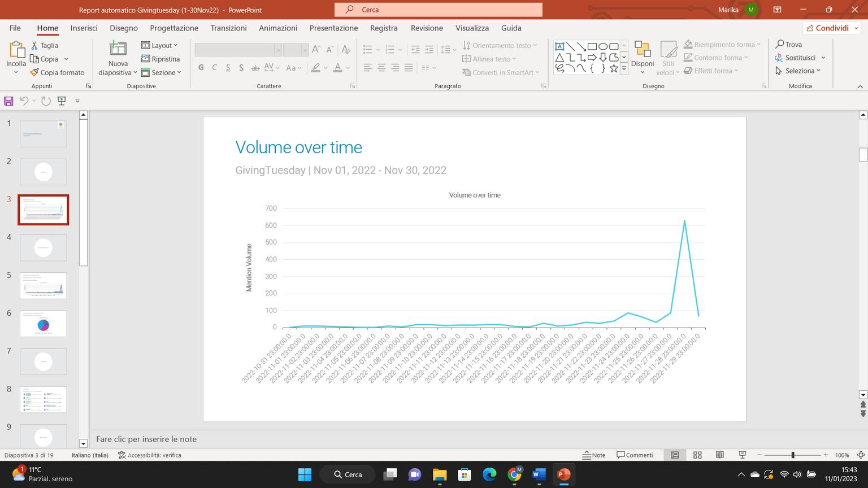Click the zoom slider handle
The height and width of the screenshot is (488, 868).
(793, 455)
